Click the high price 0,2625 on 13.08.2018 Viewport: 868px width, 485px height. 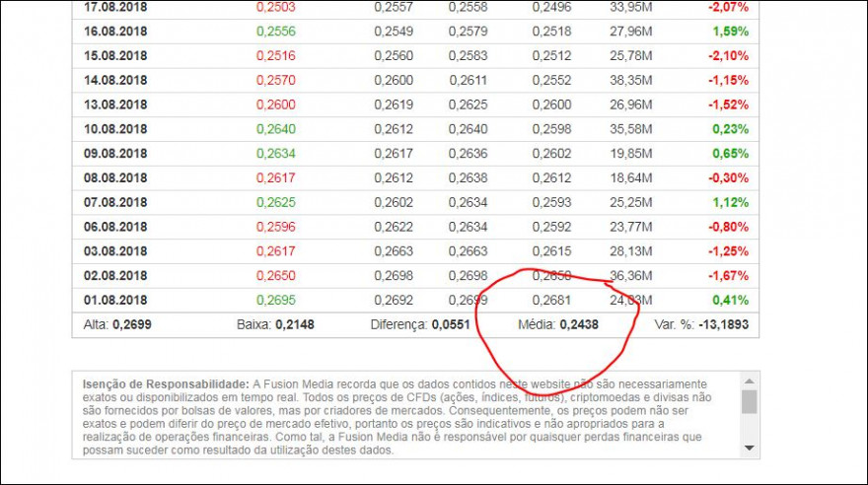(x=468, y=104)
